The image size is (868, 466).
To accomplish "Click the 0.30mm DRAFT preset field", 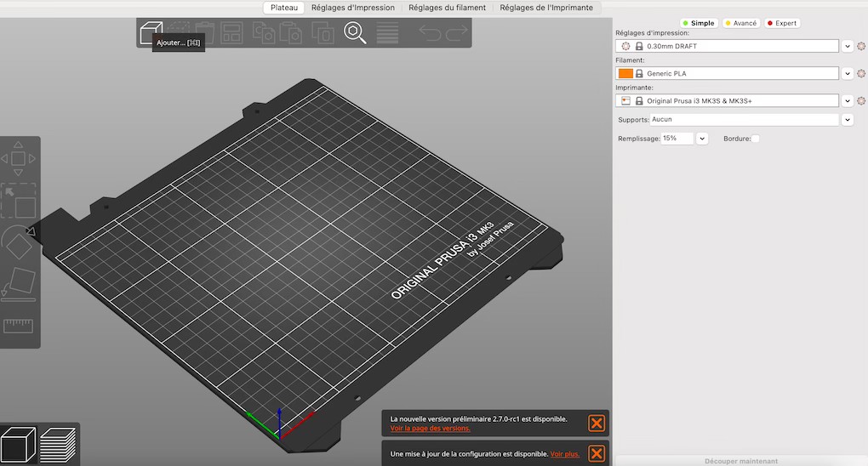I will tap(727, 47).
